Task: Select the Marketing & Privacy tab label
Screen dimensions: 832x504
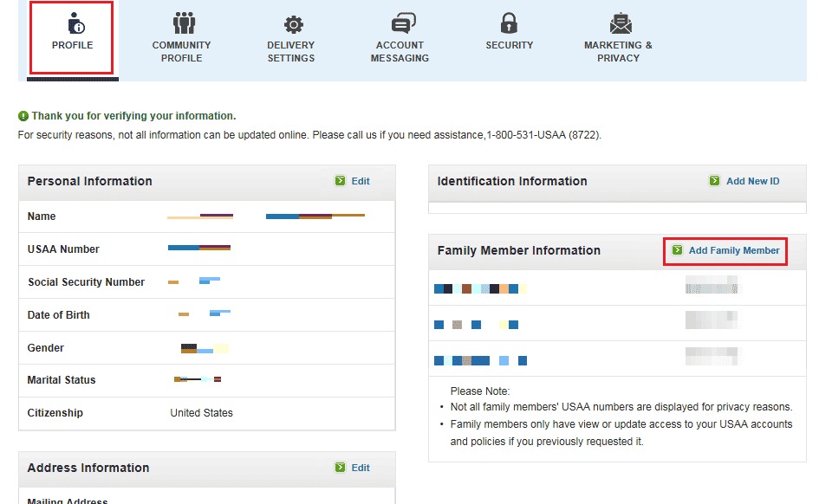Action: pos(618,51)
